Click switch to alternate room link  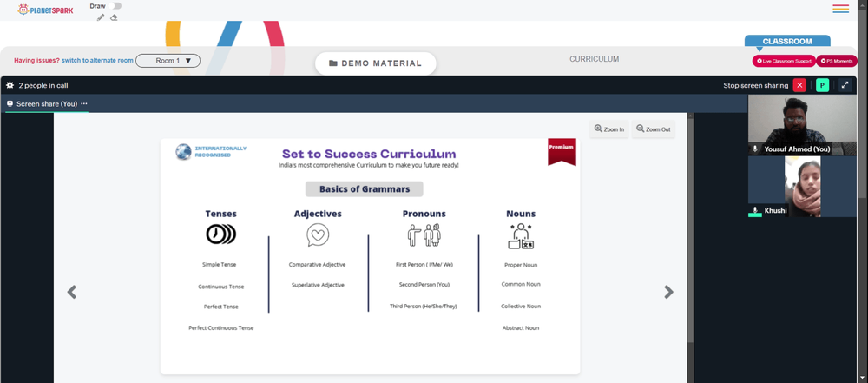tap(97, 61)
